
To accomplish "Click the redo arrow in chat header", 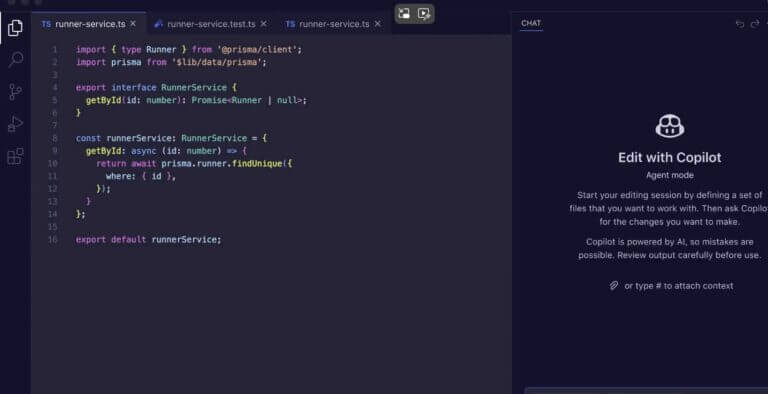I will pos(755,24).
